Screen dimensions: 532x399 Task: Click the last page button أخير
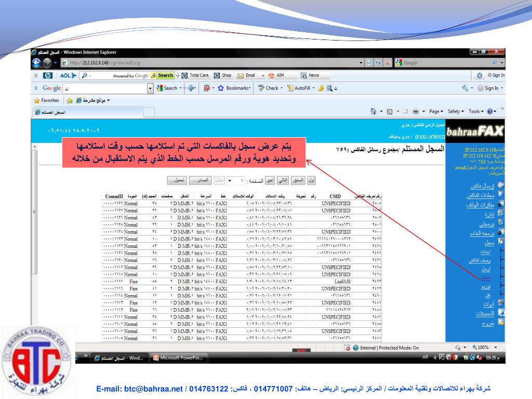270,180
